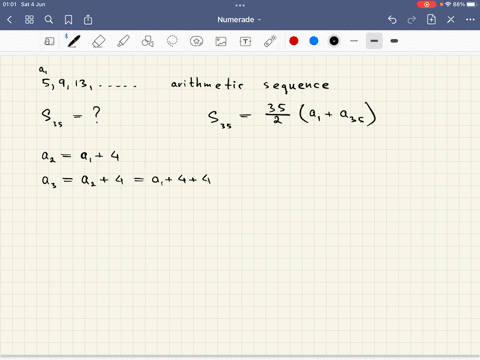This screenshot has height=360, width=480.
Task: Select the Pen tool
Action: click(x=73, y=41)
